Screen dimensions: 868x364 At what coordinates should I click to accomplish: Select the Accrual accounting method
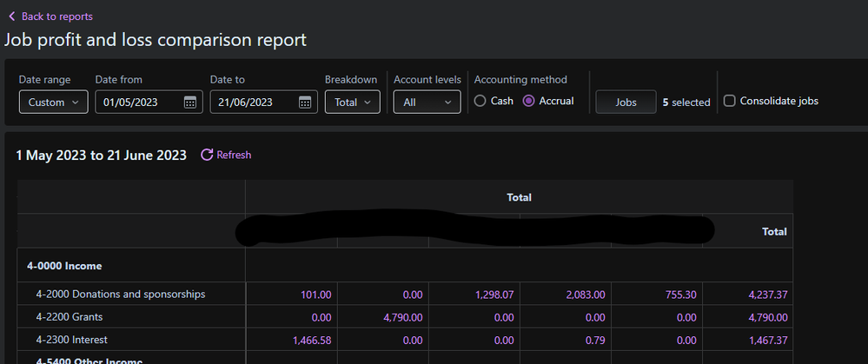[x=528, y=102]
